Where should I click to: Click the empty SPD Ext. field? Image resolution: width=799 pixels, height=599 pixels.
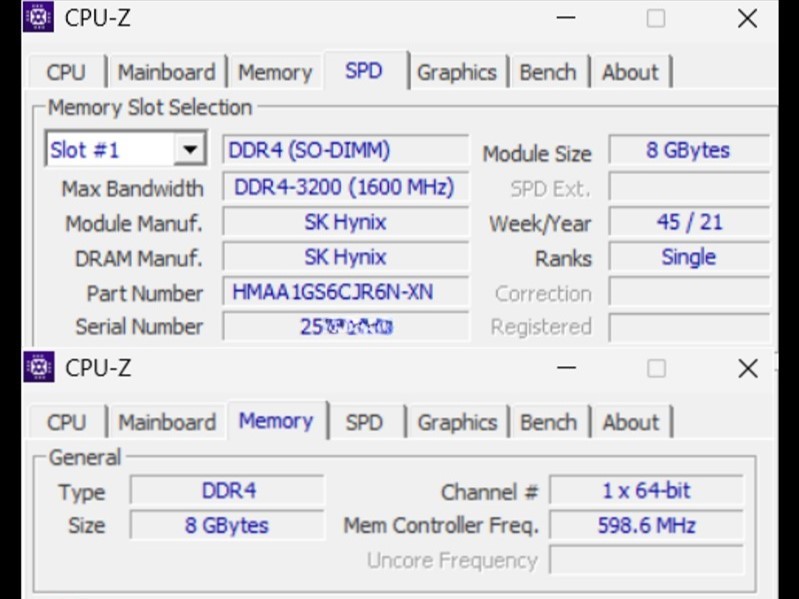click(x=689, y=187)
